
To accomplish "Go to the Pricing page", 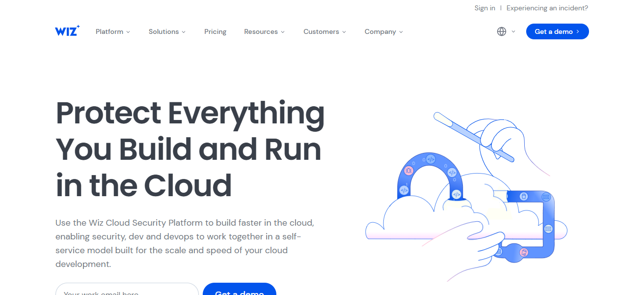I will pyautogui.click(x=215, y=31).
